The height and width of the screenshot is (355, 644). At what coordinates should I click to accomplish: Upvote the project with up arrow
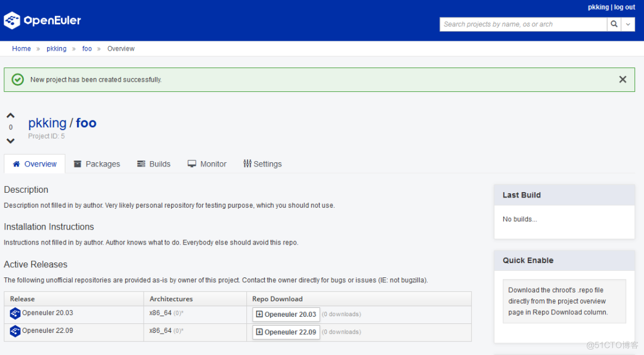tap(11, 116)
